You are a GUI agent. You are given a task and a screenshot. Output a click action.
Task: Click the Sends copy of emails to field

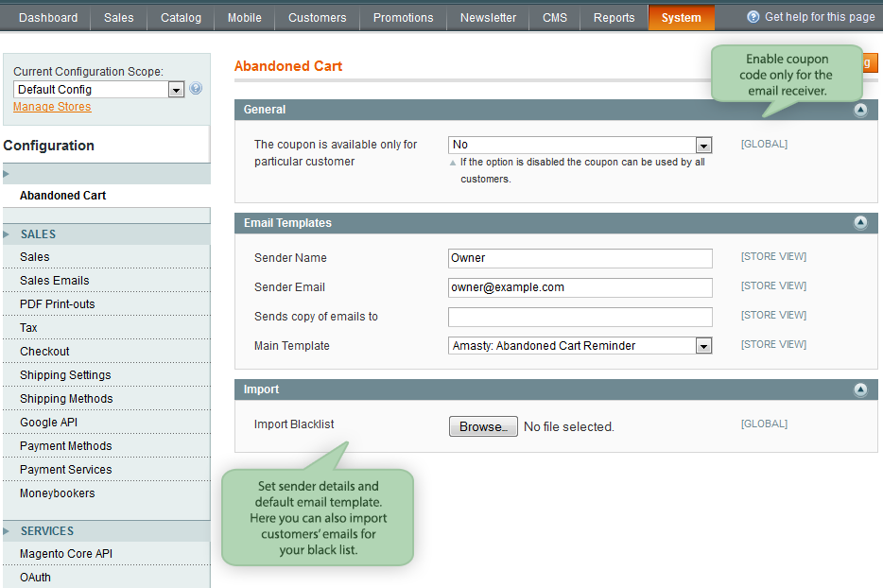click(x=580, y=317)
